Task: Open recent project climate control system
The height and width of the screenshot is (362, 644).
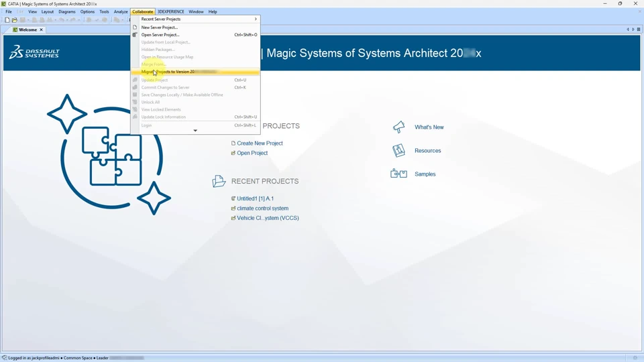Action: [262, 208]
